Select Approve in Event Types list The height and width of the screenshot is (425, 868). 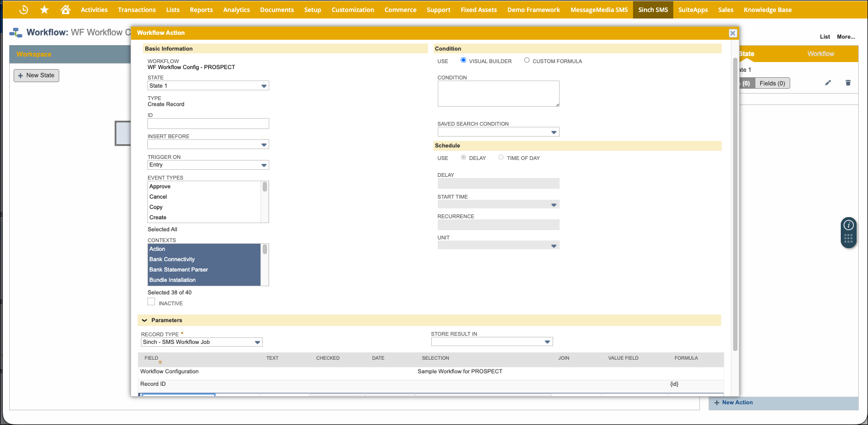[x=204, y=187]
